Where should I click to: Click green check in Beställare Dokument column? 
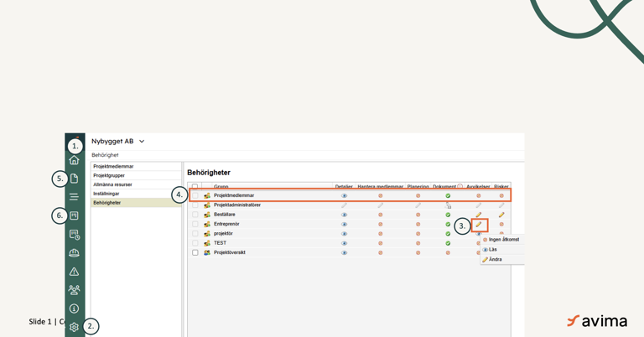click(448, 215)
